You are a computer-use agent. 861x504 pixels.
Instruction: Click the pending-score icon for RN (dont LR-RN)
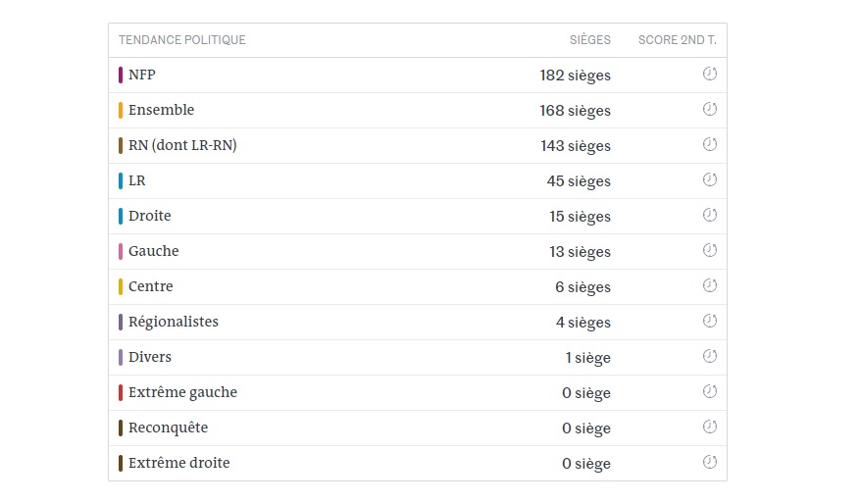point(709,144)
